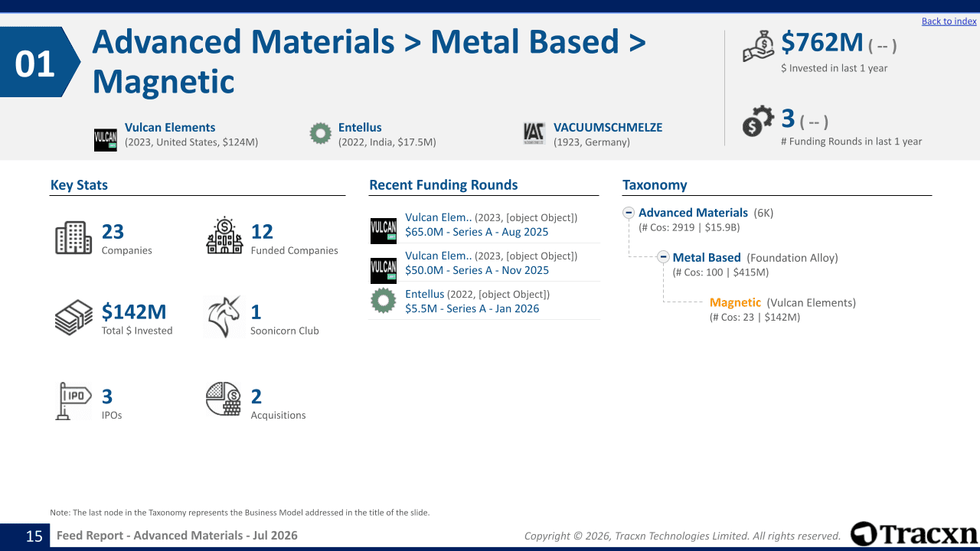Screen dimensions: 980x551
Task: Click the $762M invested figure
Action: click(822, 42)
